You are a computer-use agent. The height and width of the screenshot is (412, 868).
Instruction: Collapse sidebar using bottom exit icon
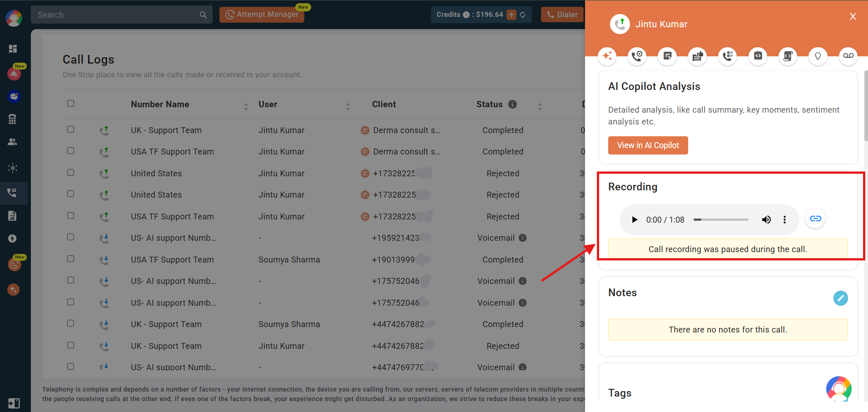tap(14, 403)
